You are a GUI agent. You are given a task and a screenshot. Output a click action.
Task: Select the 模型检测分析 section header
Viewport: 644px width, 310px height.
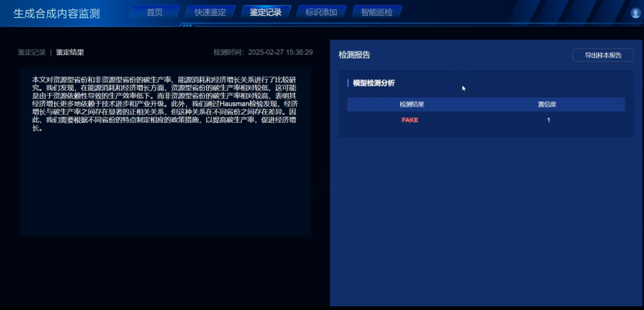(x=374, y=84)
